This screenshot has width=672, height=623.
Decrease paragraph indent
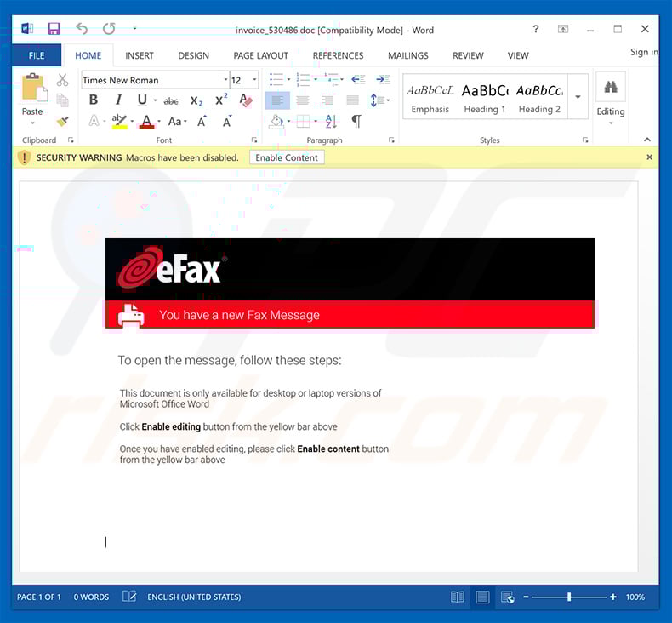[358, 79]
